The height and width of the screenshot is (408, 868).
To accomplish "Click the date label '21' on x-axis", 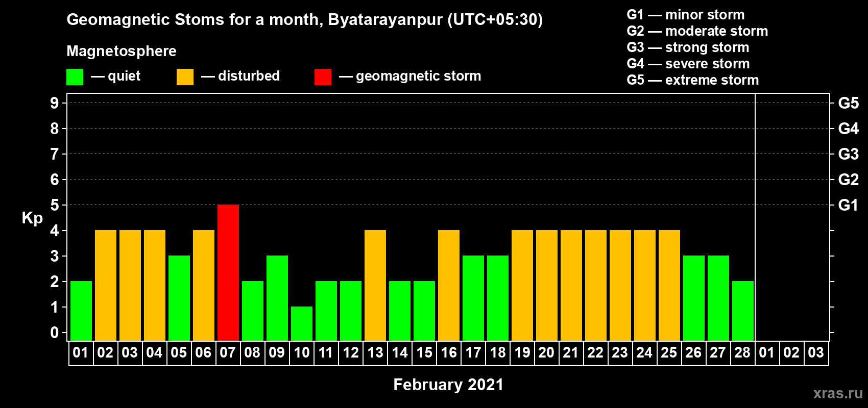I will [x=571, y=352].
